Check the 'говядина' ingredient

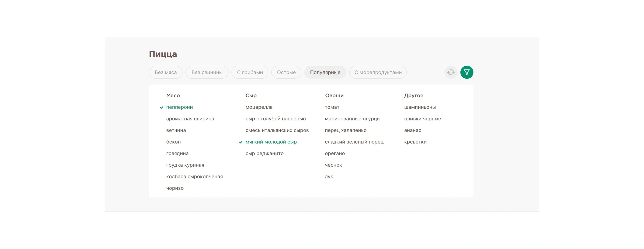pyautogui.click(x=177, y=153)
